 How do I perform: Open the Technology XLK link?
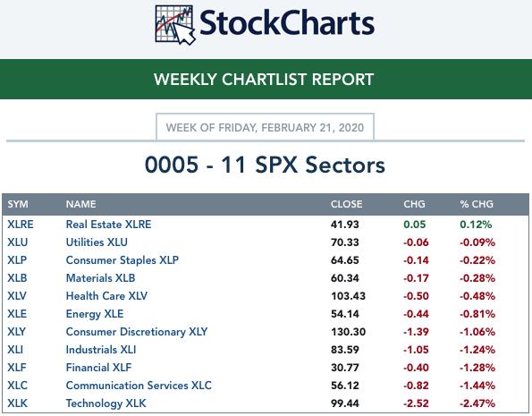tap(106, 403)
